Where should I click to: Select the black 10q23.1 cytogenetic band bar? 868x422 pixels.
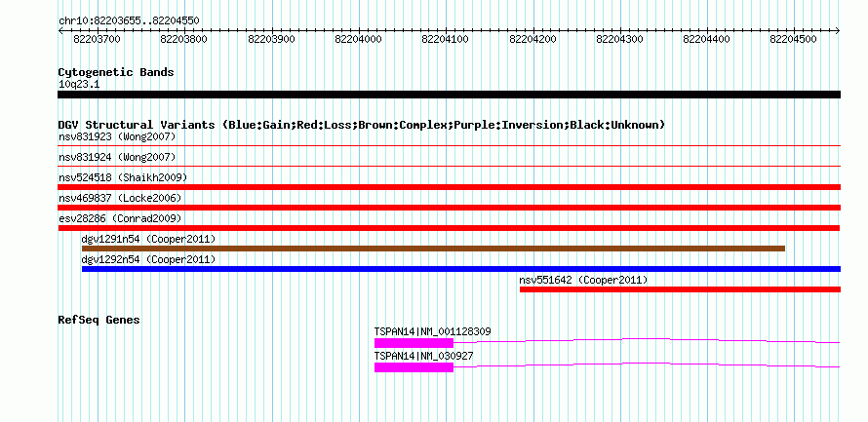coord(449,95)
